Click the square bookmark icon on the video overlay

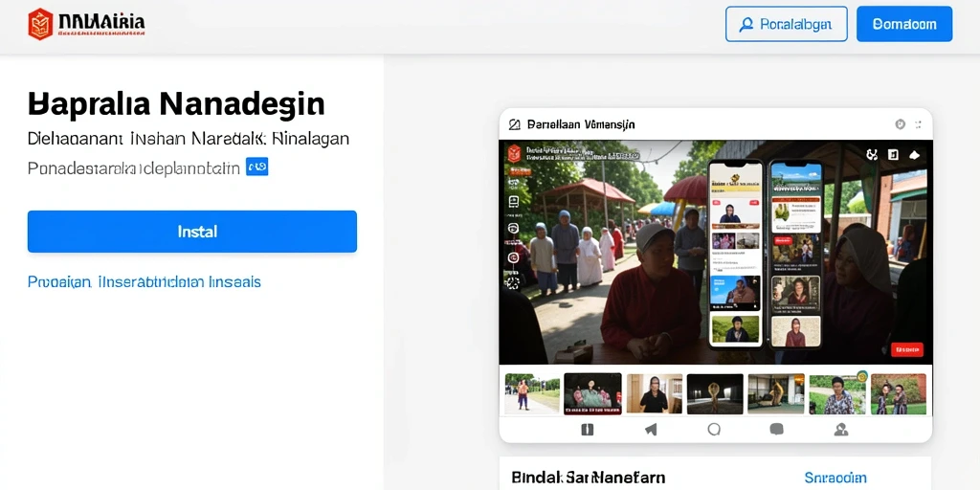[893, 154]
